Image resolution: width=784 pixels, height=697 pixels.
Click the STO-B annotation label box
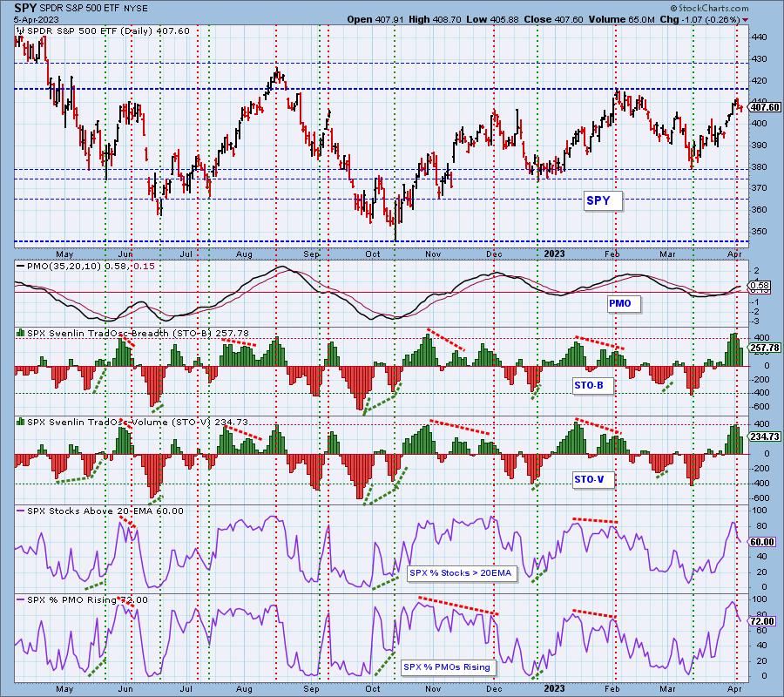[x=592, y=385]
